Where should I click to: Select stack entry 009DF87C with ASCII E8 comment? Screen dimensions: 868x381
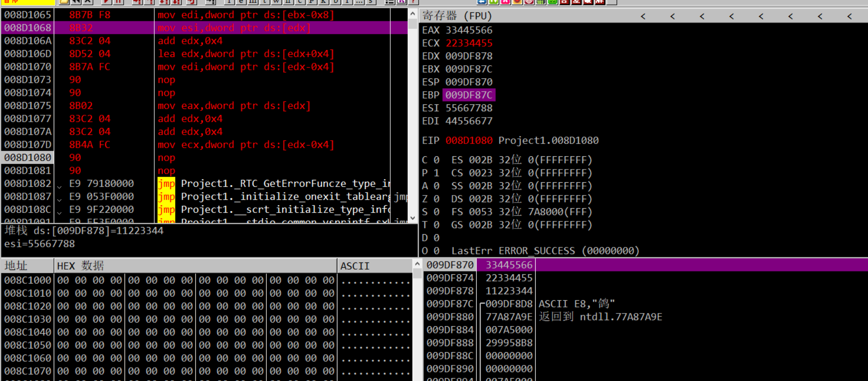click(647, 304)
